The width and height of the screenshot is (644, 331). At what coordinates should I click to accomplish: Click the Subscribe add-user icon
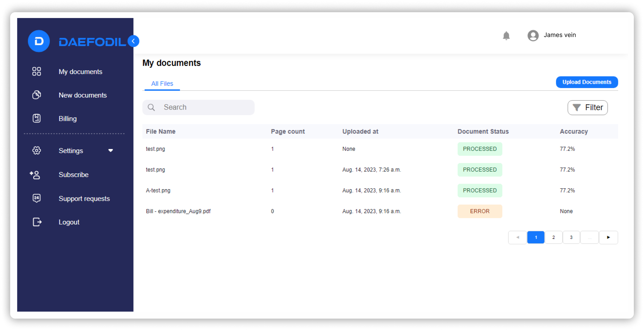click(35, 175)
